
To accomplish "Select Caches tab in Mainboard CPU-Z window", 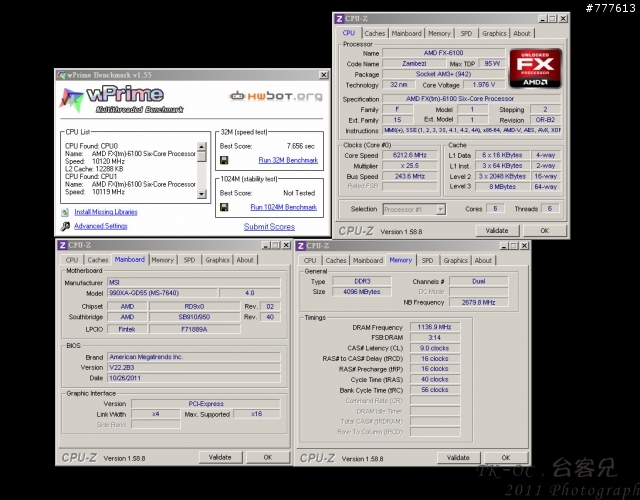I will tap(98, 260).
